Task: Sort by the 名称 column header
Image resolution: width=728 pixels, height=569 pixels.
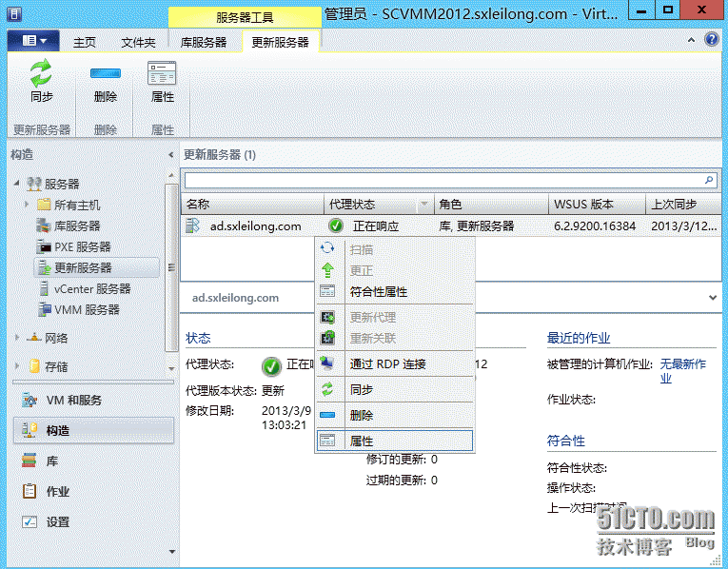Action: (x=252, y=205)
